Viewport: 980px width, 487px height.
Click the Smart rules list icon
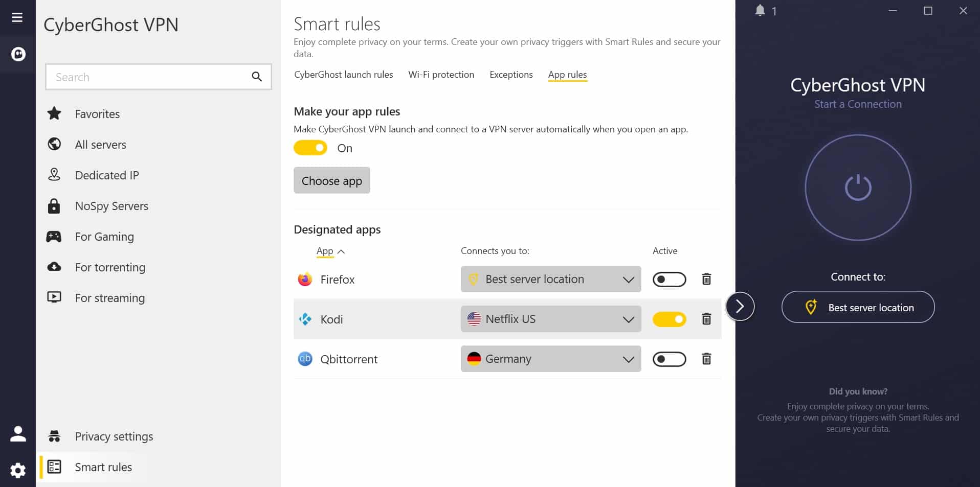point(54,467)
